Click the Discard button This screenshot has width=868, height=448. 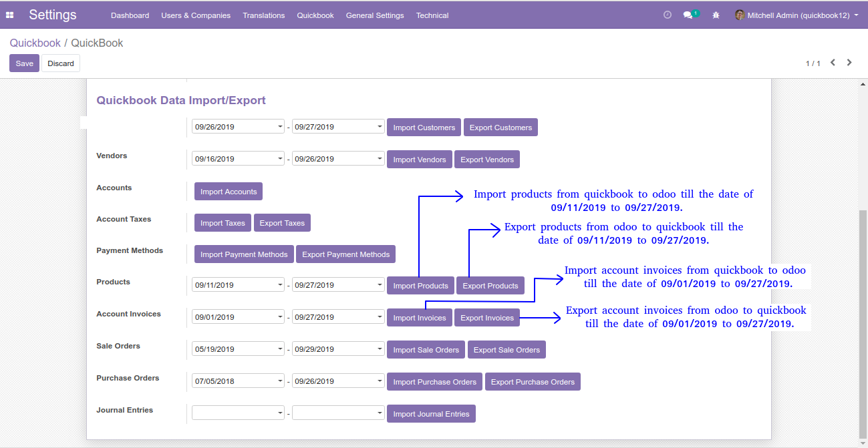tap(61, 63)
